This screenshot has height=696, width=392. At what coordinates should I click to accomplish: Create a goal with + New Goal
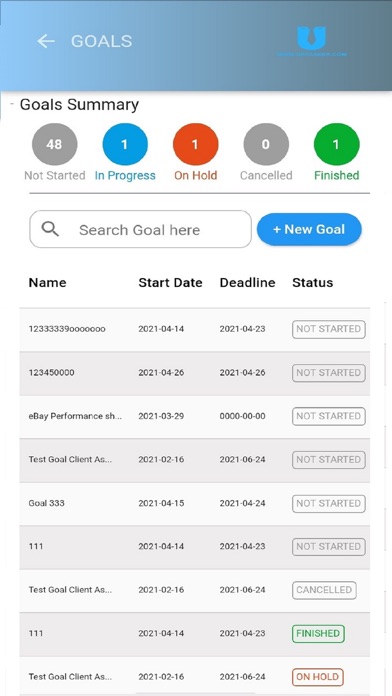click(x=309, y=229)
